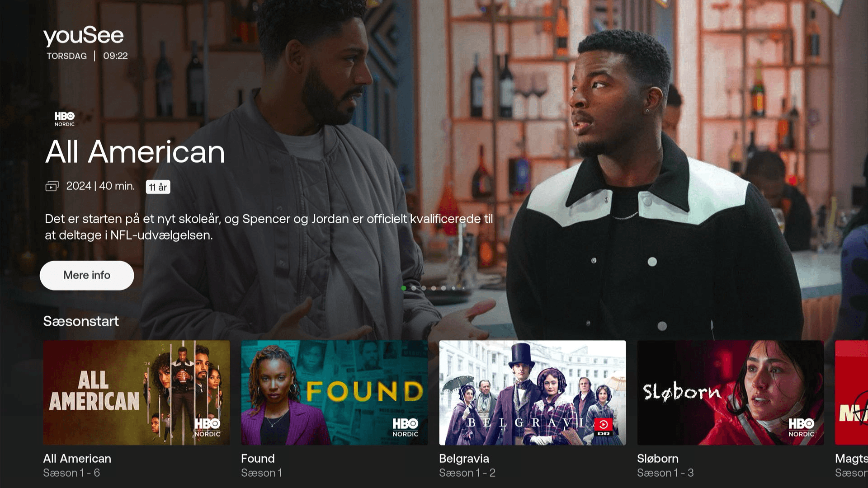The height and width of the screenshot is (488, 868).
Task: Open partially visible Magts thumbnail
Action: [x=852, y=392]
